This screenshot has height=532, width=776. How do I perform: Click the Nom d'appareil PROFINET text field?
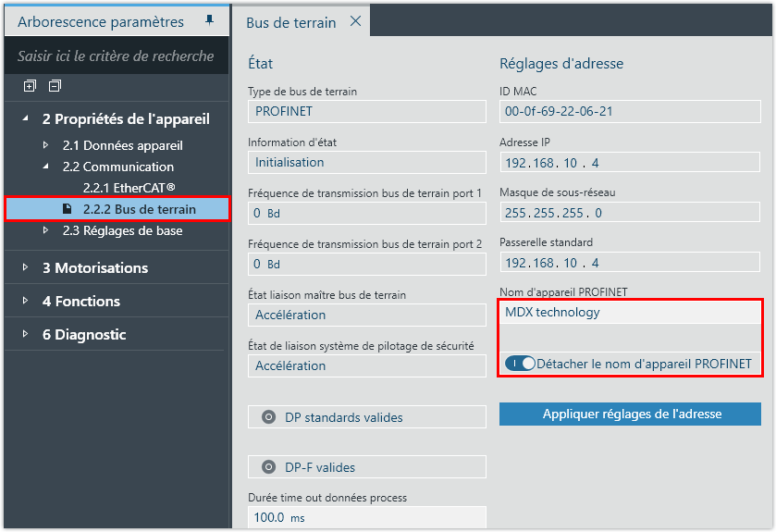tap(630, 313)
